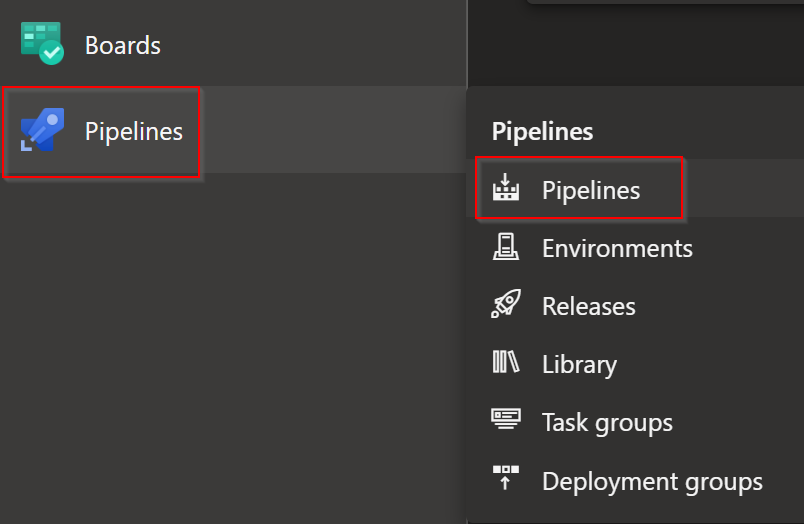Viewport: 804px width, 524px height.
Task: Click the Environments icon
Action: pos(506,246)
